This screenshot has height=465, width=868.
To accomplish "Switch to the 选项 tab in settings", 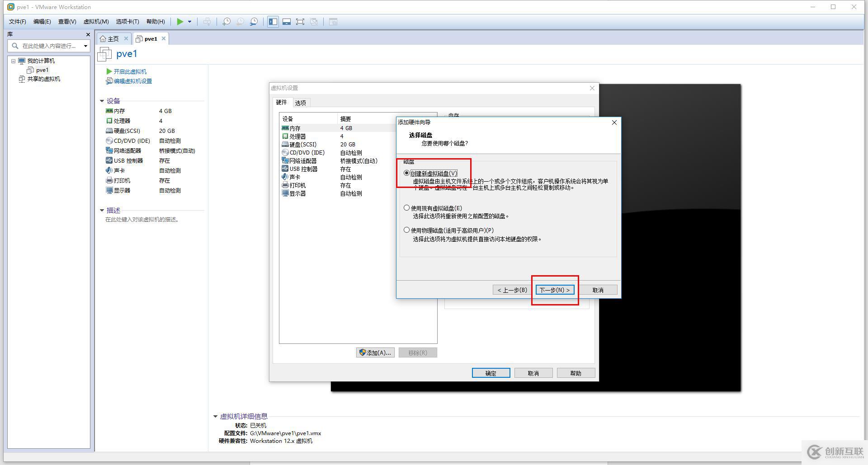I will [300, 103].
